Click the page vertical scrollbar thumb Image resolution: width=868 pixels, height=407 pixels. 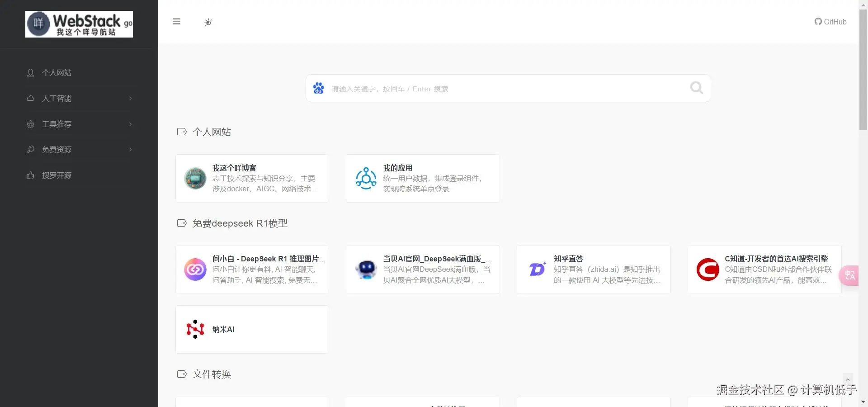[x=863, y=70]
